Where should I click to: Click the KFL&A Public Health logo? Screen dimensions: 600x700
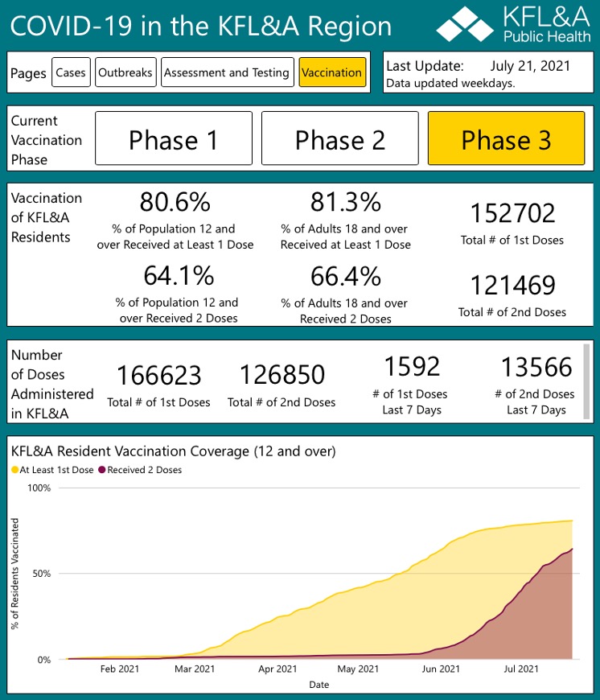[513, 24]
